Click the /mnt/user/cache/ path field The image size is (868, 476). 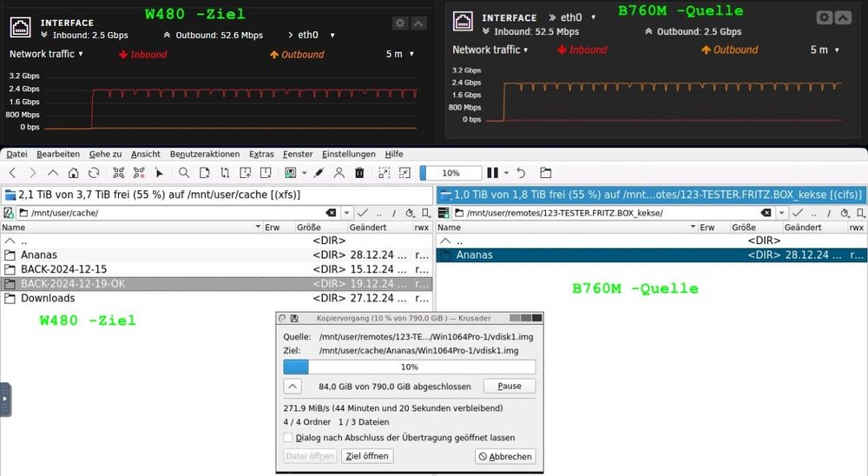[x=177, y=213]
